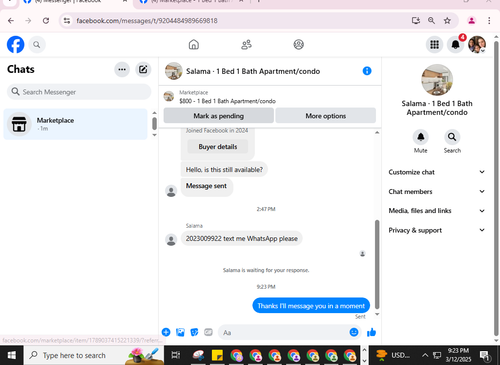Click the browser address bar URL
This screenshot has height=365, width=500.
(x=147, y=21)
